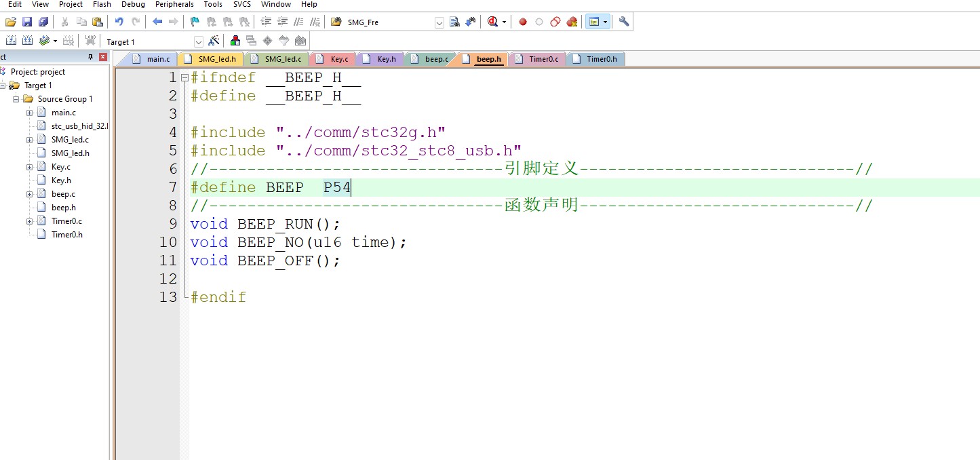Switch to the Timer0.h tab
This screenshot has height=460, width=980.
tap(595, 59)
